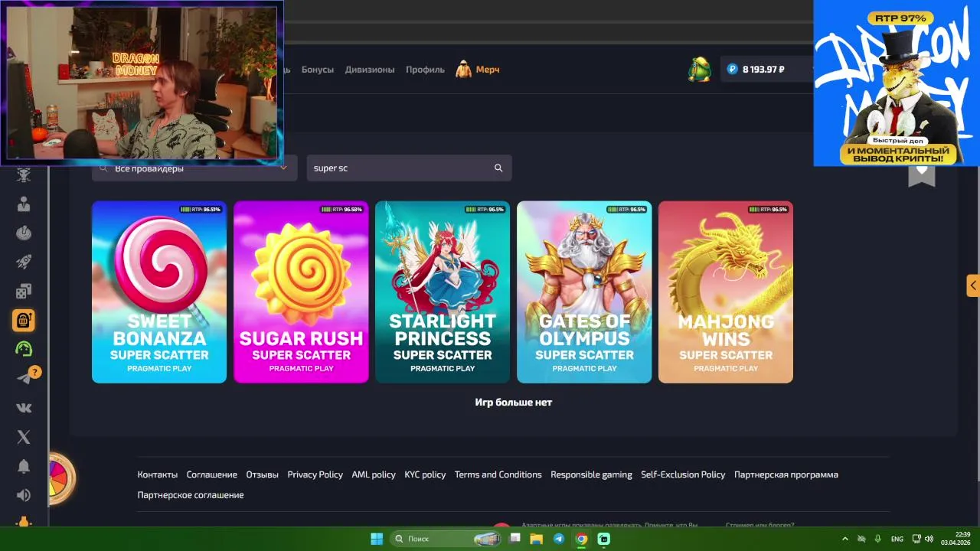Image resolution: width=980 pixels, height=551 pixels.
Task: Launch Gates of Olympus Super Scatter game
Action: (x=584, y=292)
